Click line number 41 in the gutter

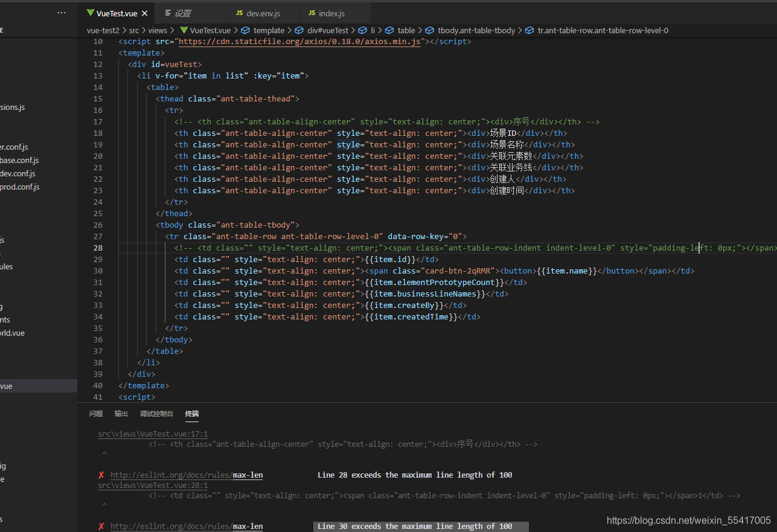coord(98,397)
